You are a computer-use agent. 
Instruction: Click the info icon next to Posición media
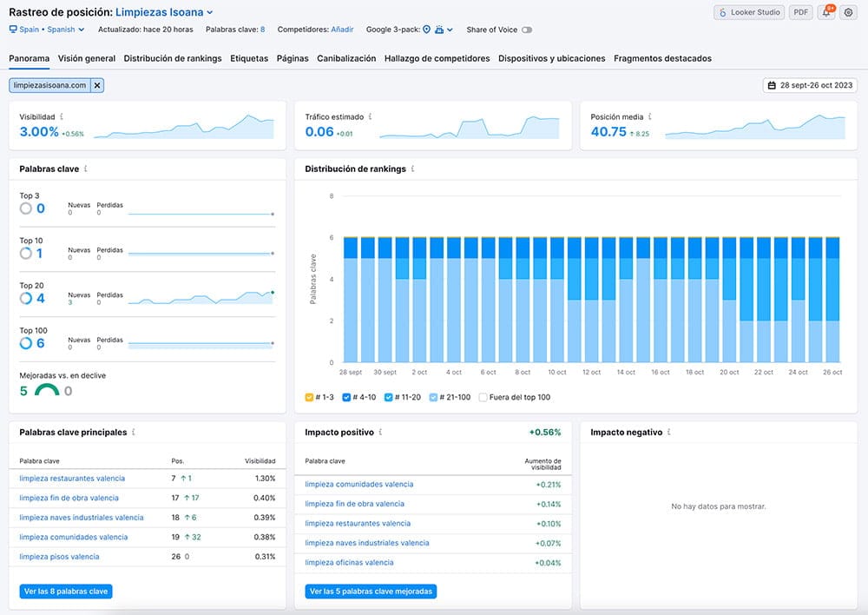click(x=650, y=117)
